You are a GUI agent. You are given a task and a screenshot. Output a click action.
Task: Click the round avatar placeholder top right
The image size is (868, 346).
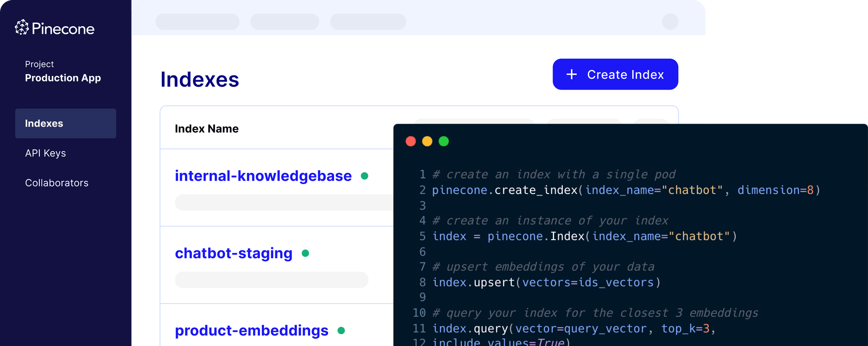coord(670,22)
